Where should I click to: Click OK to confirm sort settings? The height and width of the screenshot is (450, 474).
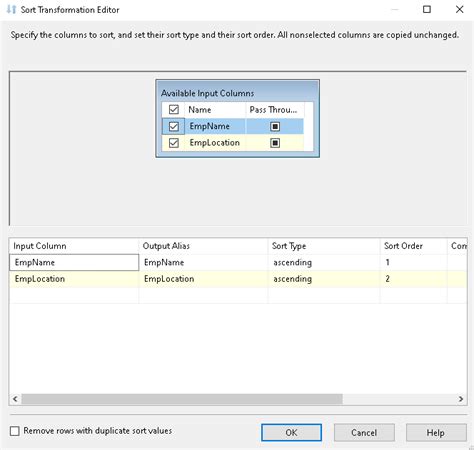click(x=291, y=432)
